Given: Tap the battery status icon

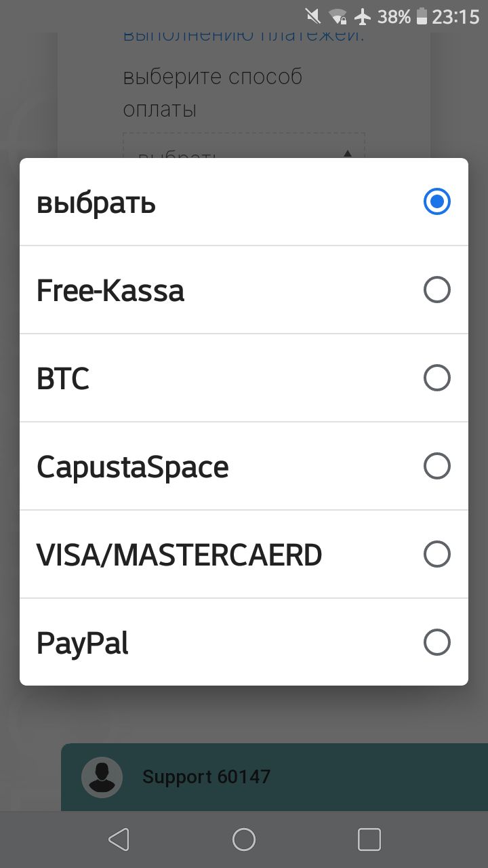Looking at the screenshot, I should [422, 16].
